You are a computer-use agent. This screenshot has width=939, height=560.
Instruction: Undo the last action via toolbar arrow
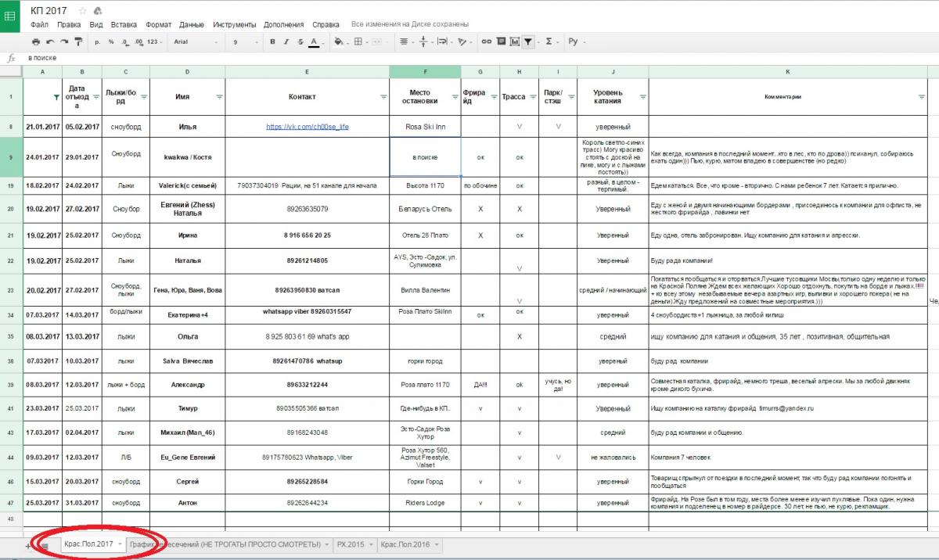(50, 41)
